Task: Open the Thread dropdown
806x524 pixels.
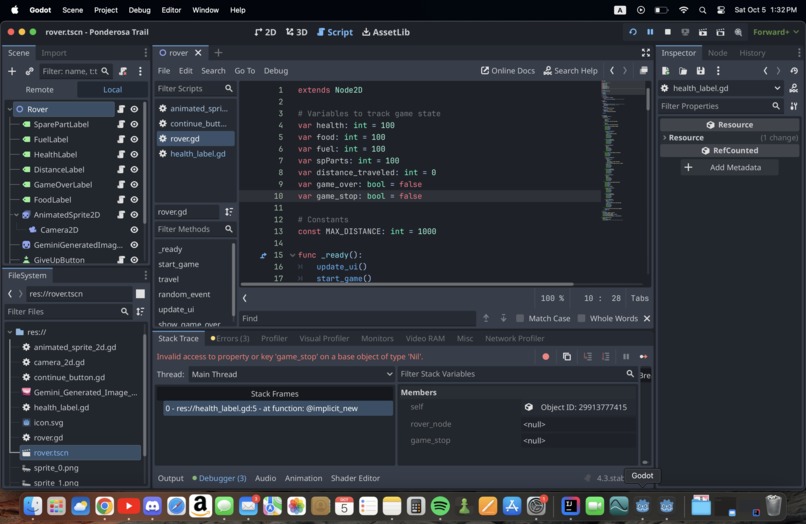Action: [x=291, y=374]
